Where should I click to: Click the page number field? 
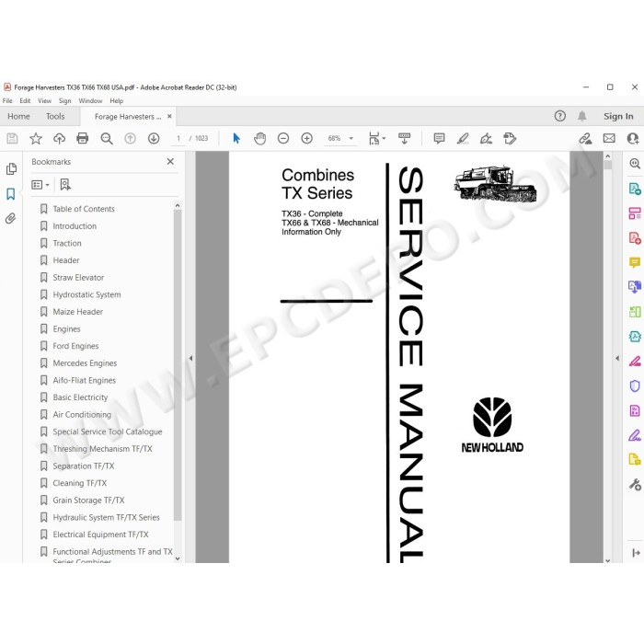[x=178, y=138]
